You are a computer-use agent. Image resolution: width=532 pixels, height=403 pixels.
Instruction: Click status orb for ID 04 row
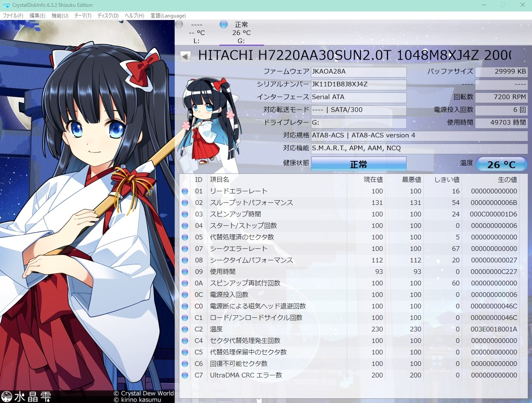pyautogui.click(x=185, y=226)
